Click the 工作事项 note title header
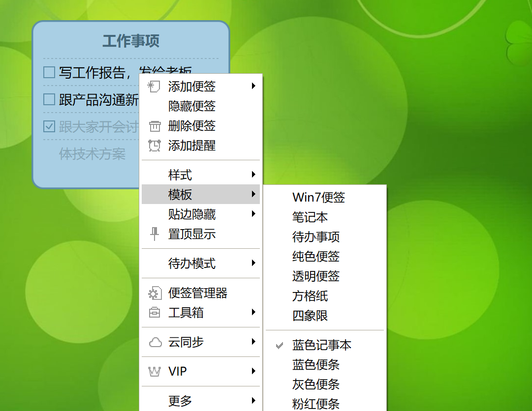 [131, 41]
